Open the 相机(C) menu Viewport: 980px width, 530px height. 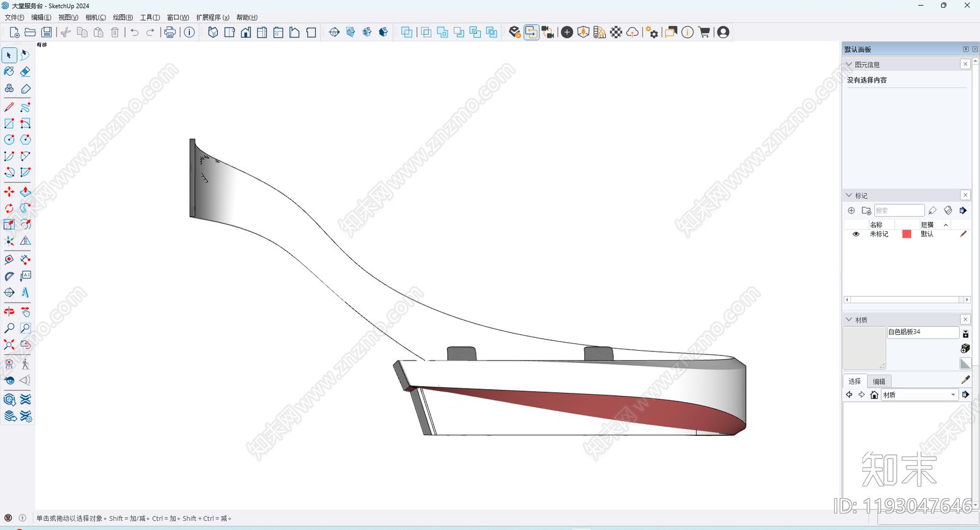[x=96, y=17]
